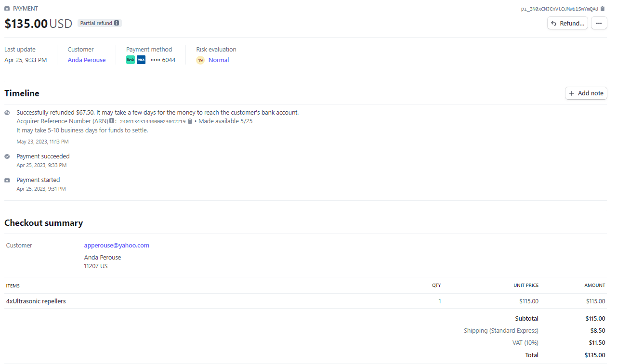Screen dimensions: 617x364
Task: Click the Refund button
Action: click(x=567, y=23)
